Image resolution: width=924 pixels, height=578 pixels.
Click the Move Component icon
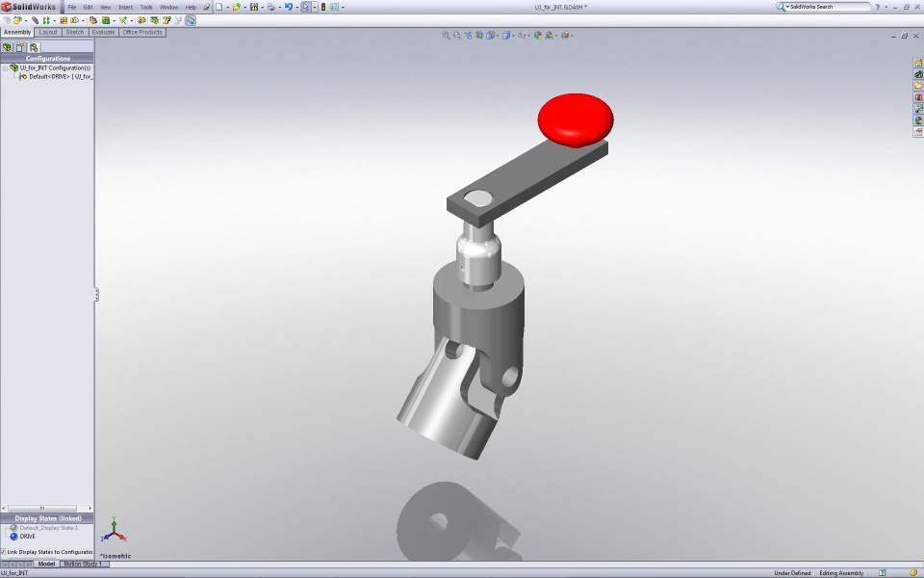74,20
